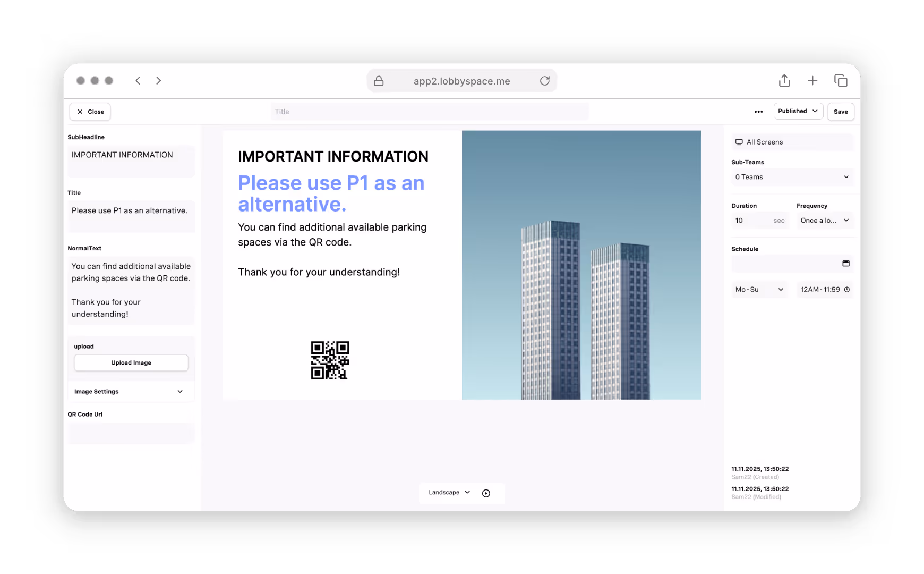This screenshot has height=574, width=924.
Task: Click the SubHeadline text field
Action: pos(131,161)
